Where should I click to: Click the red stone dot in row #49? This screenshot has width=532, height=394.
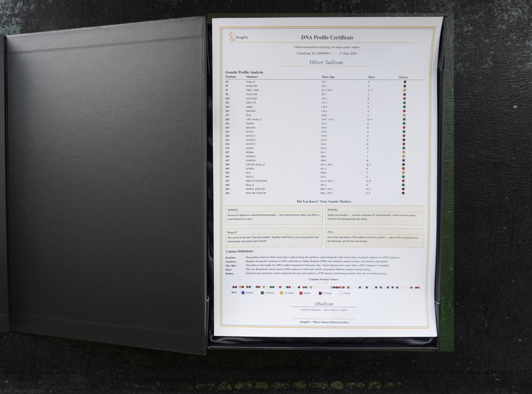point(403,169)
